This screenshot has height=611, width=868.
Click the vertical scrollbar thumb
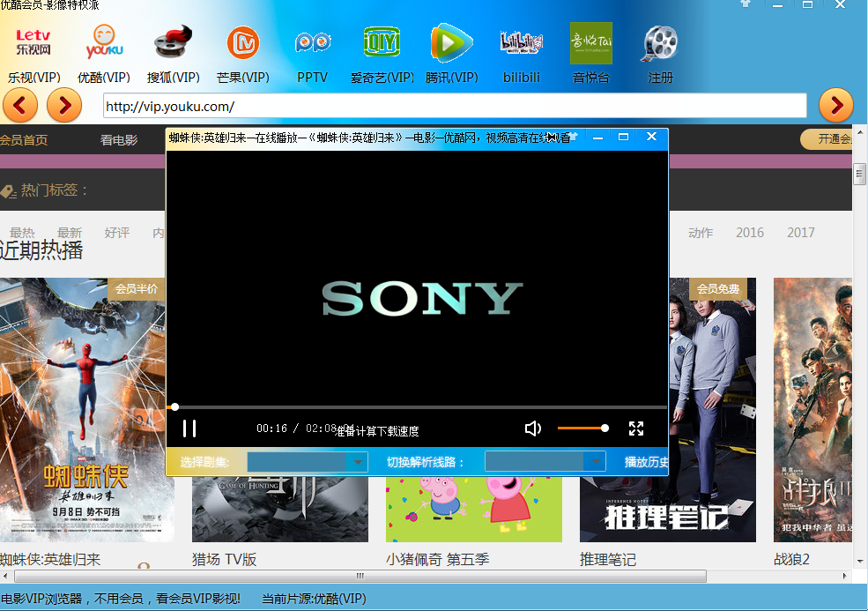[859, 175]
